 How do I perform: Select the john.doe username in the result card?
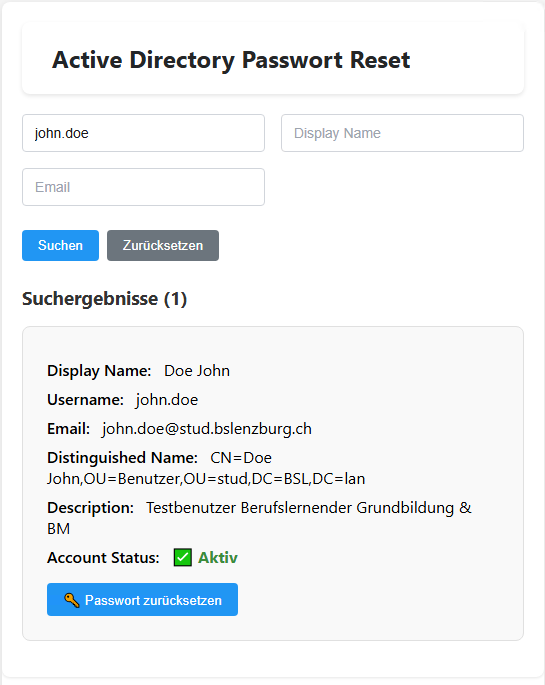[x=167, y=400]
